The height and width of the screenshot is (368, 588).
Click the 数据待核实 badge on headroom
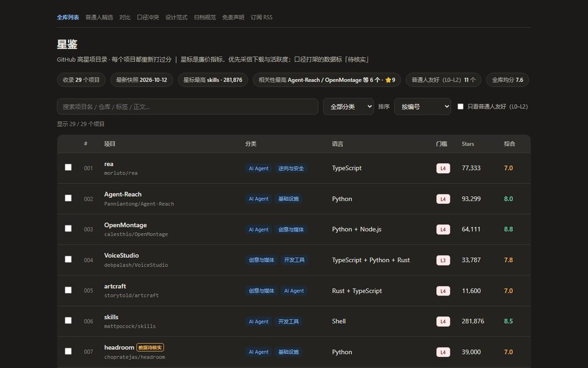tap(150, 348)
